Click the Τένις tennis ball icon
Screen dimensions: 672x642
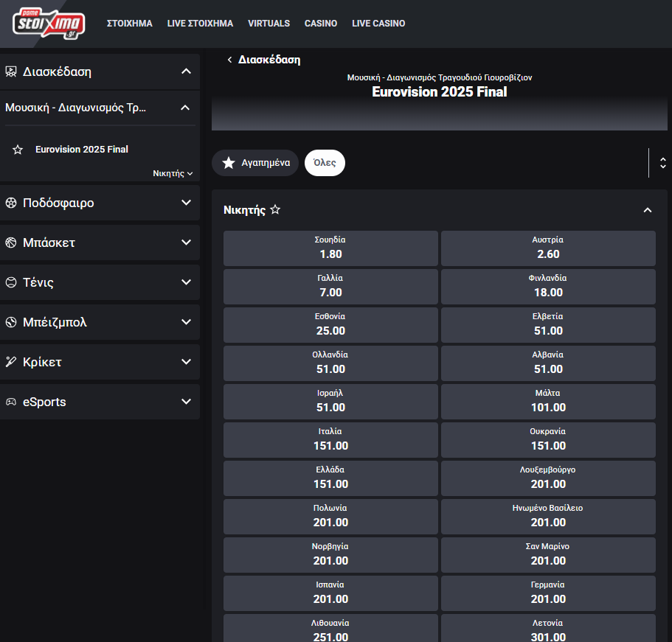[11, 282]
